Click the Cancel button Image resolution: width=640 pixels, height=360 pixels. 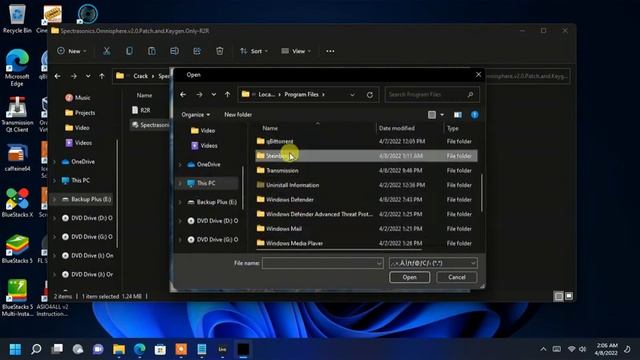pos(457,277)
